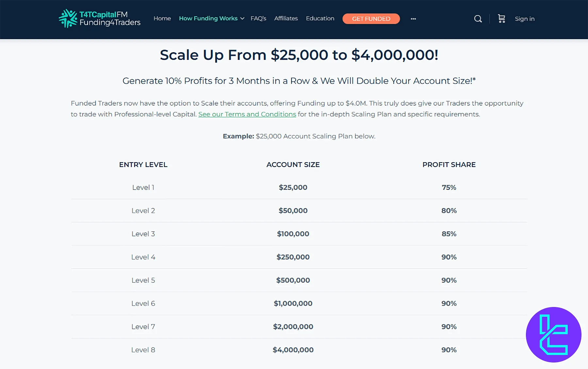Viewport: 588px width, 369px height.
Task: Click the PROFIT SHARE column header
Action: coord(449,165)
